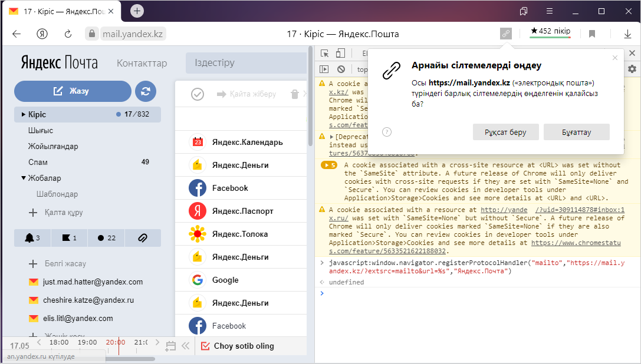Viewport: 641px width, 364px height.
Task: Toggle the flagged filter showing 1
Action: tap(68, 238)
